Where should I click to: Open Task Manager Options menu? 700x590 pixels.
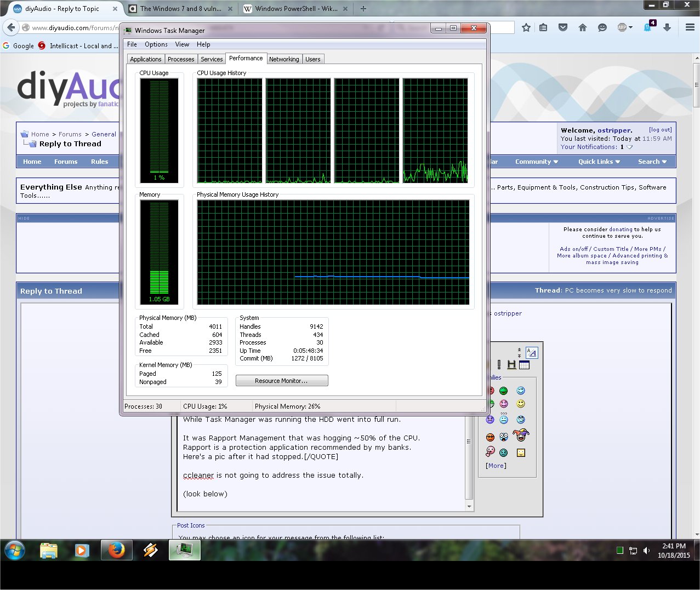coord(156,44)
